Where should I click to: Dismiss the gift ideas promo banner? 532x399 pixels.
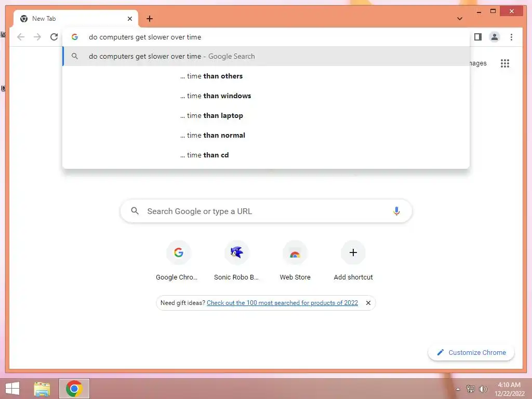(368, 303)
